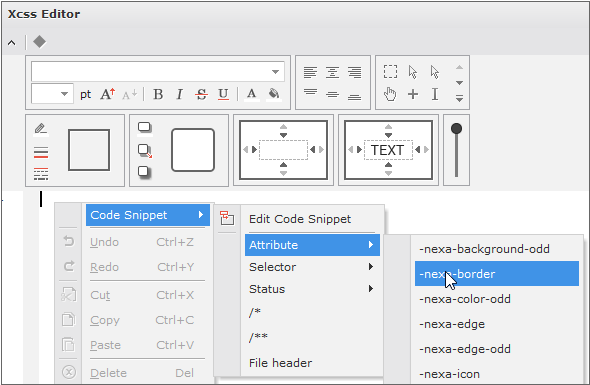Select left horizontal text alignment
This screenshot has width=590, height=385.
(310, 72)
